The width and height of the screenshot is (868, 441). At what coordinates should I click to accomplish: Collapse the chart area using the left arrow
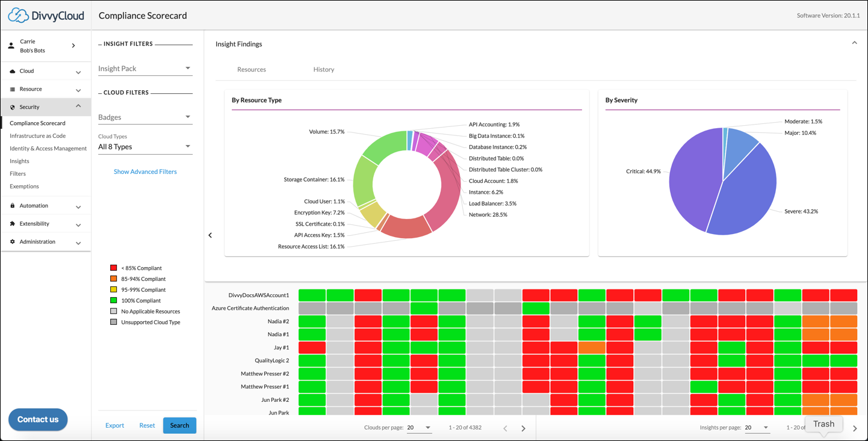pos(210,235)
